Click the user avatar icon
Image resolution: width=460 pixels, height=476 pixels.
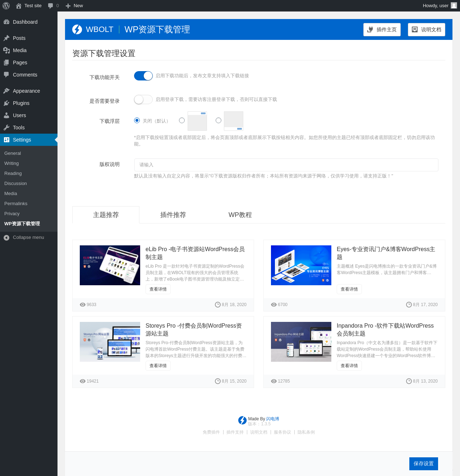(454, 5)
